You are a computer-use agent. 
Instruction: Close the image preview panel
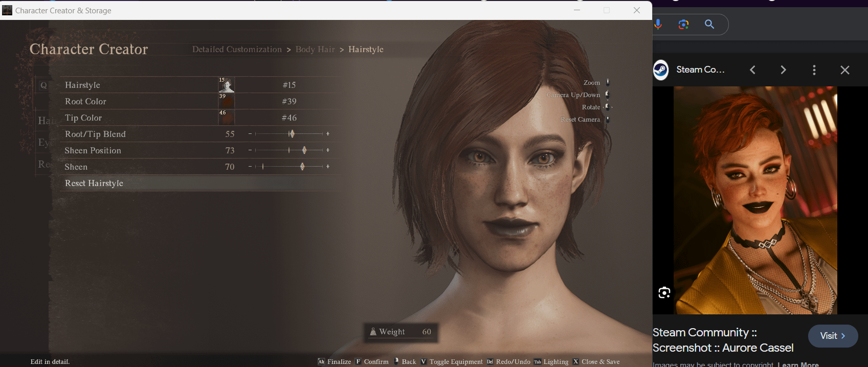click(x=845, y=70)
